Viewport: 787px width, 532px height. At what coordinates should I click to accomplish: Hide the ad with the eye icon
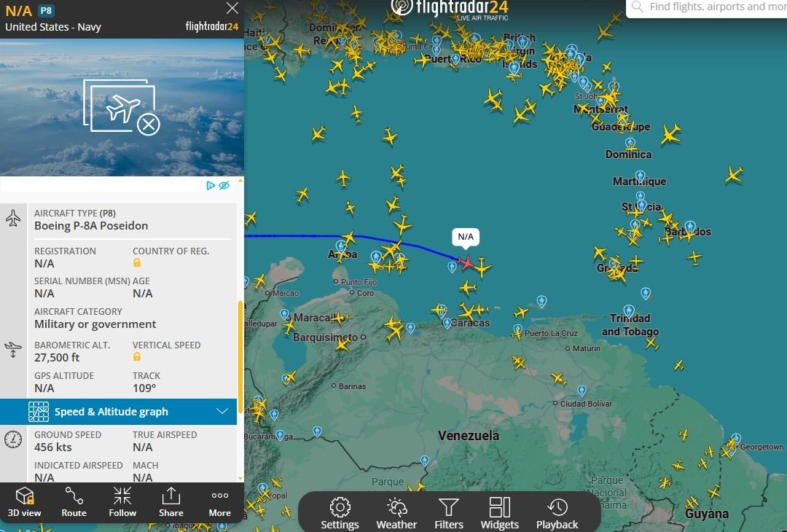pyautogui.click(x=224, y=185)
